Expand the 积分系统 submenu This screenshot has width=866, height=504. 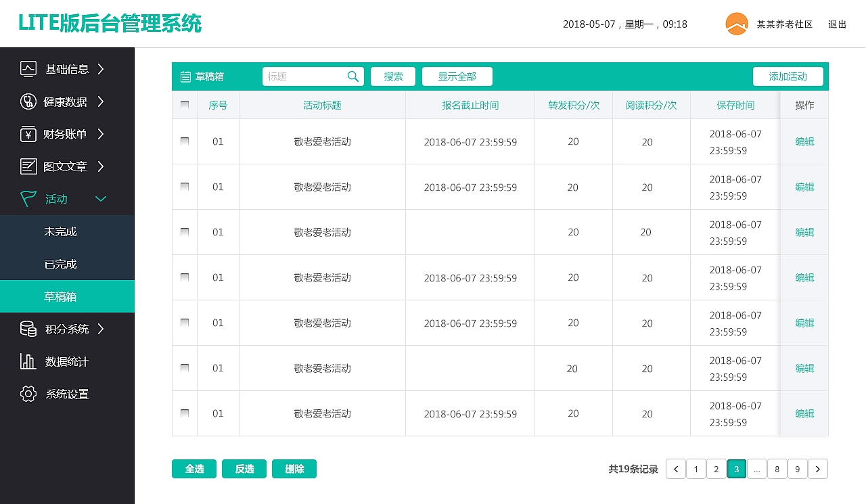click(x=99, y=329)
